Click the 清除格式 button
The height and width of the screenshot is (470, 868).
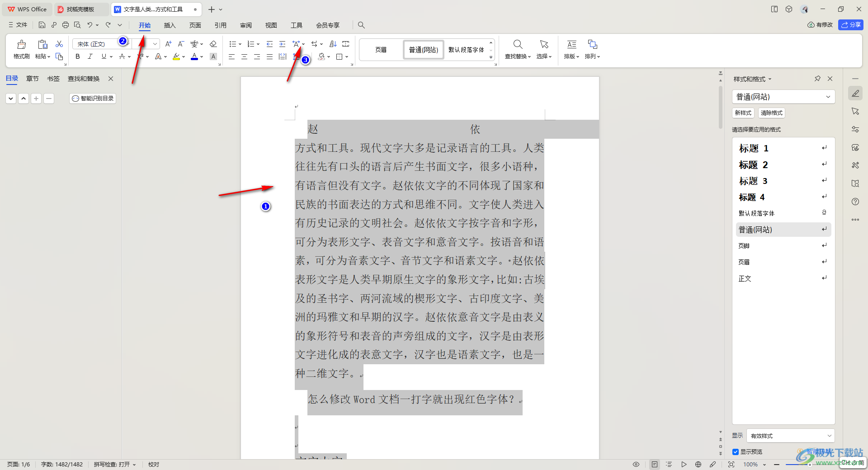click(771, 113)
